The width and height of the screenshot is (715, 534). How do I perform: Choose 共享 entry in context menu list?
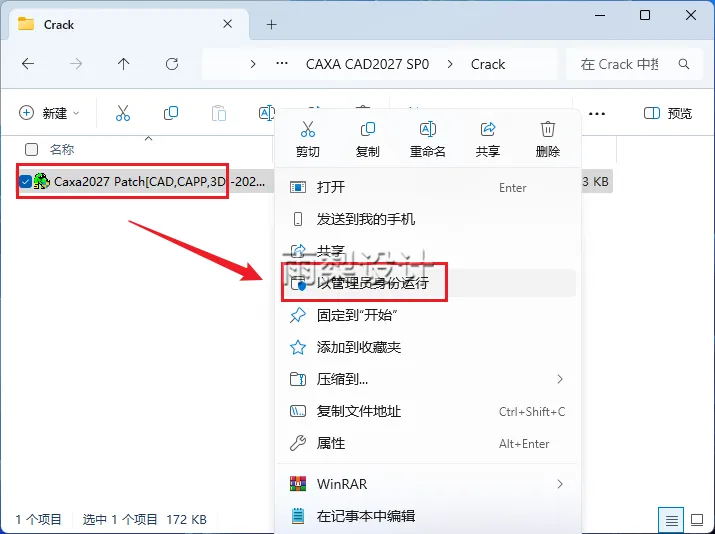(429, 251)
